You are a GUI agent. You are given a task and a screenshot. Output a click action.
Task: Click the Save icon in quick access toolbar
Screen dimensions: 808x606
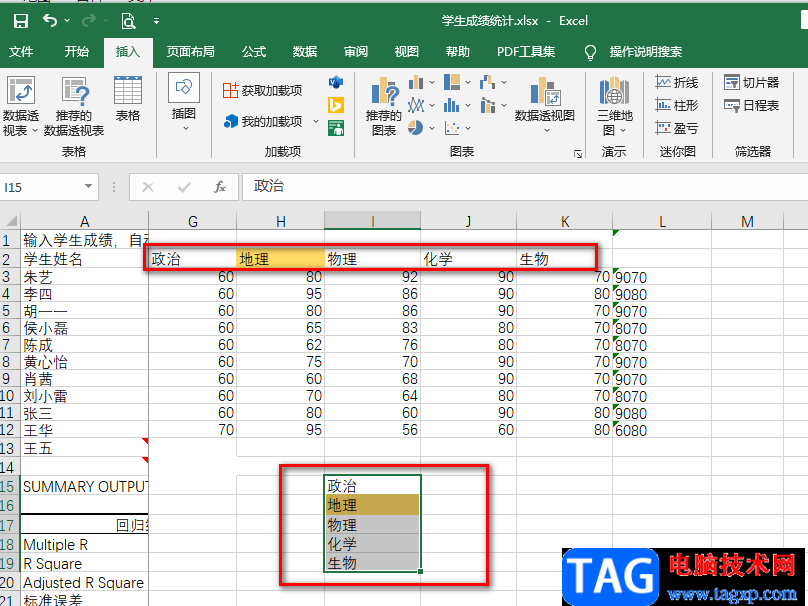tap(21, 21)
